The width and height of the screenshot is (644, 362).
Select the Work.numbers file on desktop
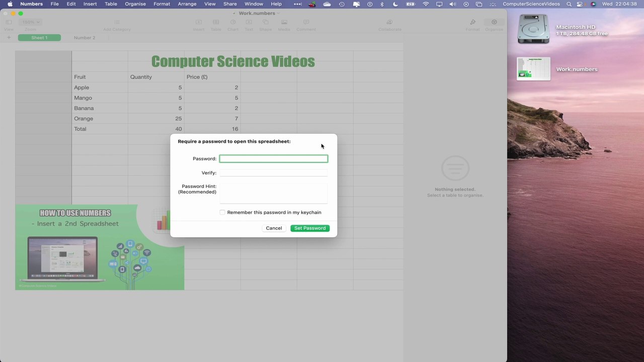(x=533, y=69)
